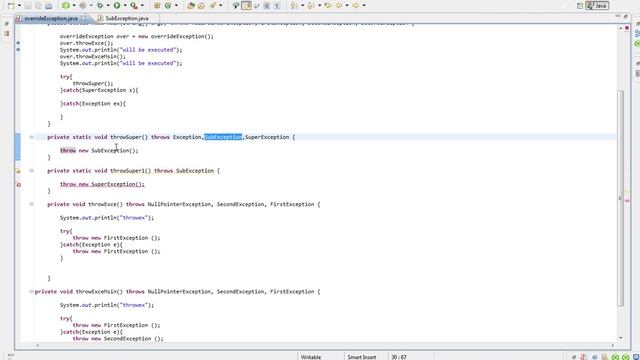The image size is (640, 360).
Task: Click the error marker beside throw new SuperException
Action: tap(18, 184)
